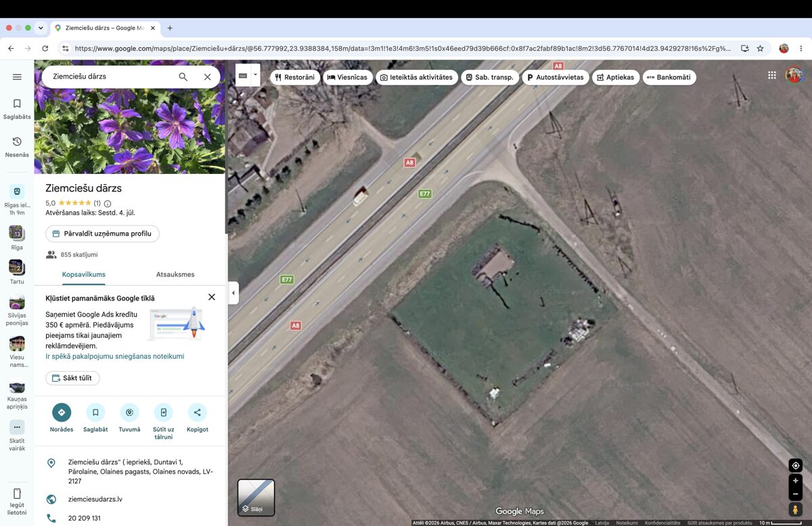Expand Chrome tab search dropdown
Image resolution: width=812 pixels, height=526 pixels.
(x=41, y=28)
